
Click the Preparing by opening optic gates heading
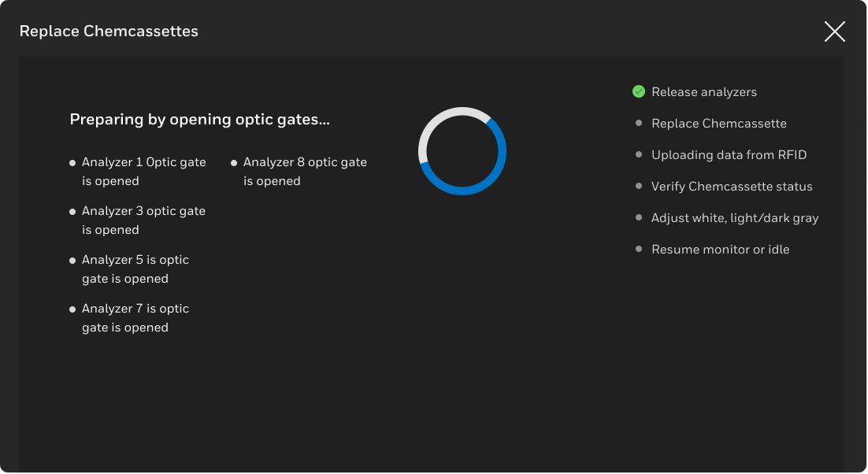click(x=199, y=120)
